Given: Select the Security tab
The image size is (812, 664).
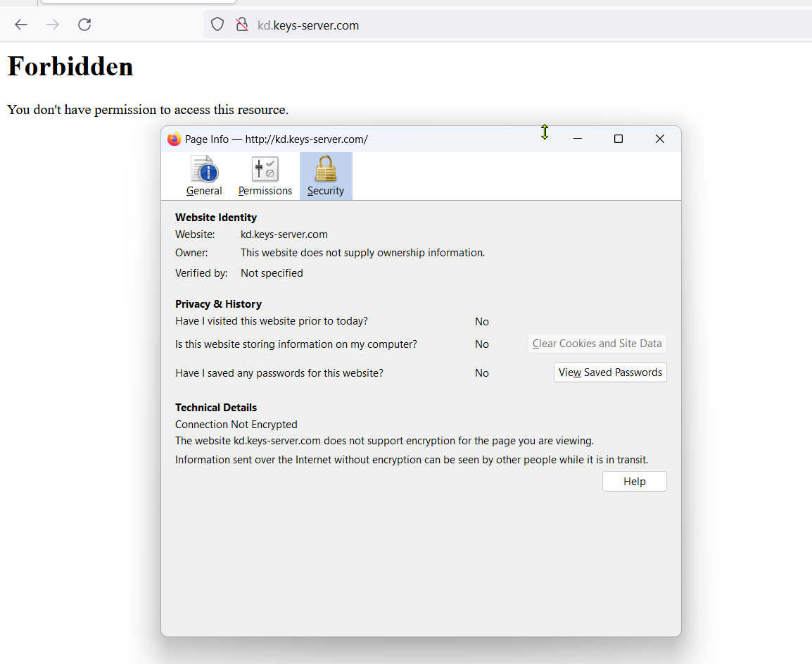Looking at the screenshot, I should point(326,176).
